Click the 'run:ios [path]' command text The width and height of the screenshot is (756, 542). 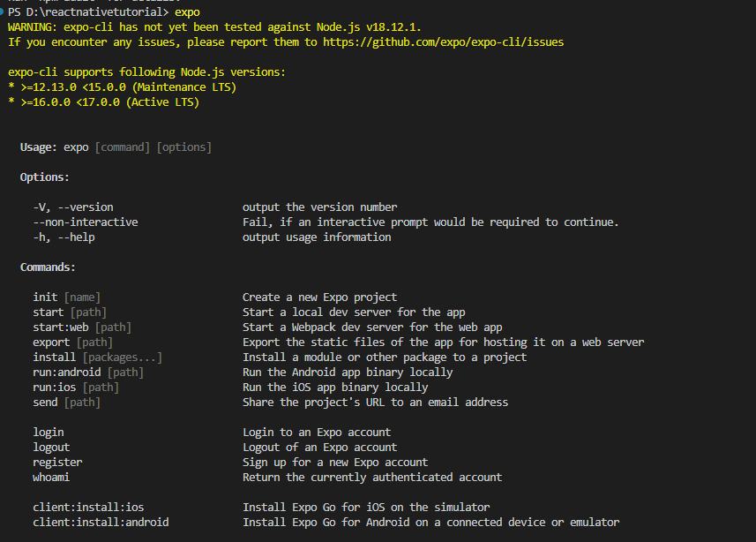tap(76, 387)
